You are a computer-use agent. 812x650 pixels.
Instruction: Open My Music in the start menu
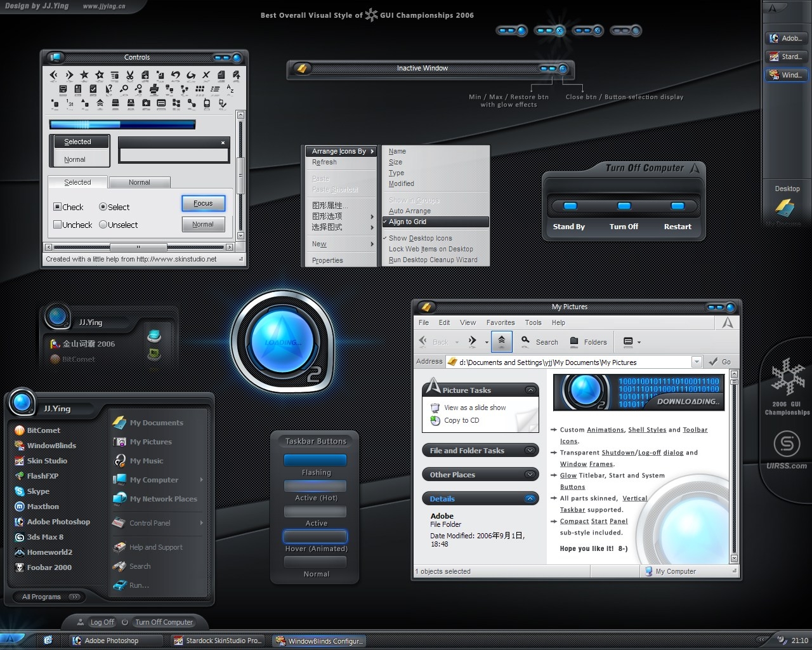(x=138, y=461)
